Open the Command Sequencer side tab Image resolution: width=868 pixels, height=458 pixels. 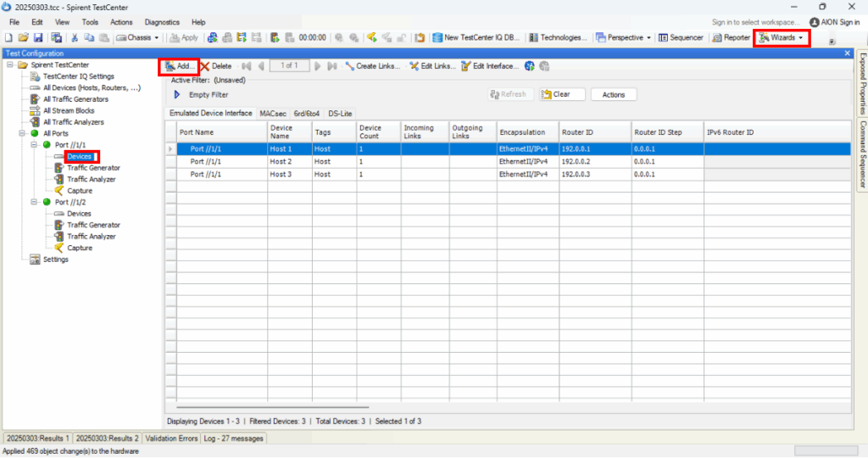tap(862, 154)
